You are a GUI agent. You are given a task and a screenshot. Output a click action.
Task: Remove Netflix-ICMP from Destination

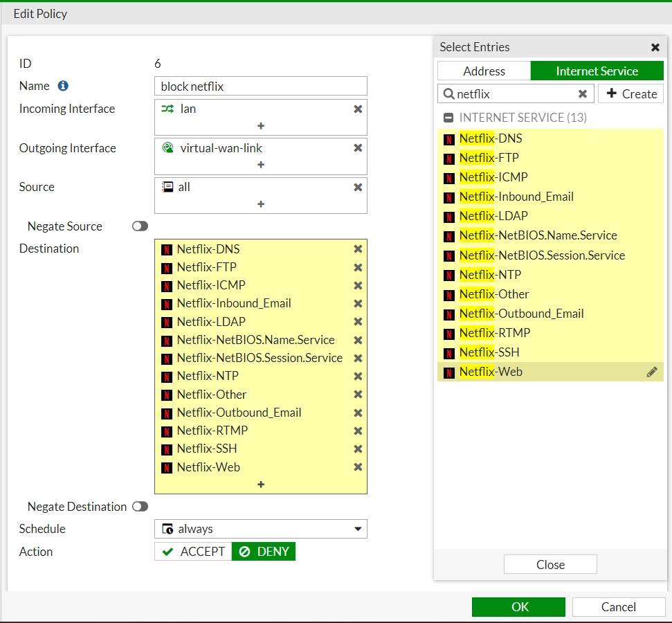click(x=358, y=285)
